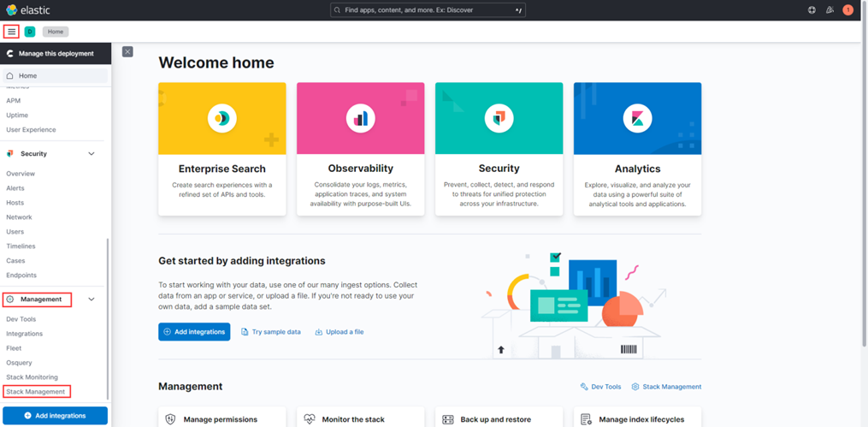This screenshot has height=427, width=868.
Task: Open Fleet in the sidebar
Action: 14,347
